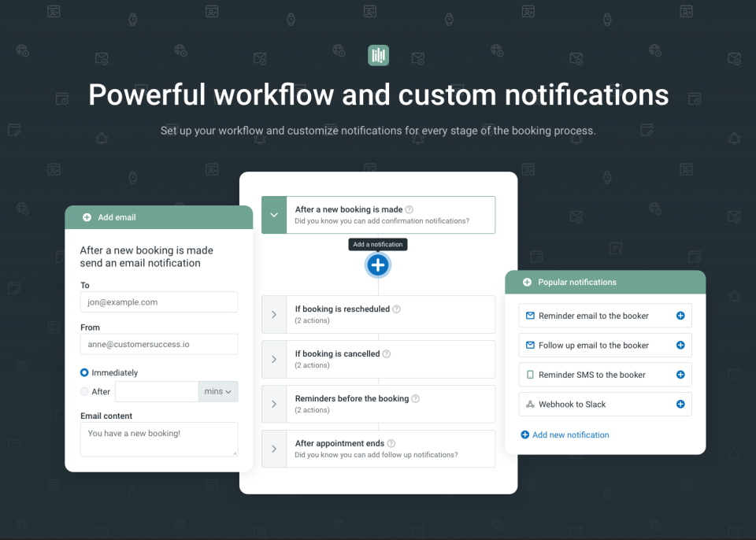Click the After delay minutes input box
This screenshot has height=540, width=756.
point(157,391)
